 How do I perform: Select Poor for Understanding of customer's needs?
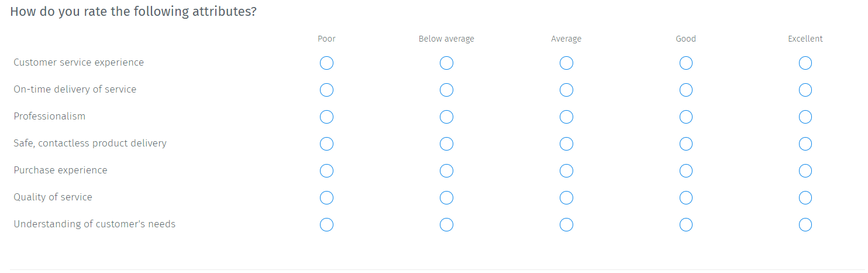327,224
